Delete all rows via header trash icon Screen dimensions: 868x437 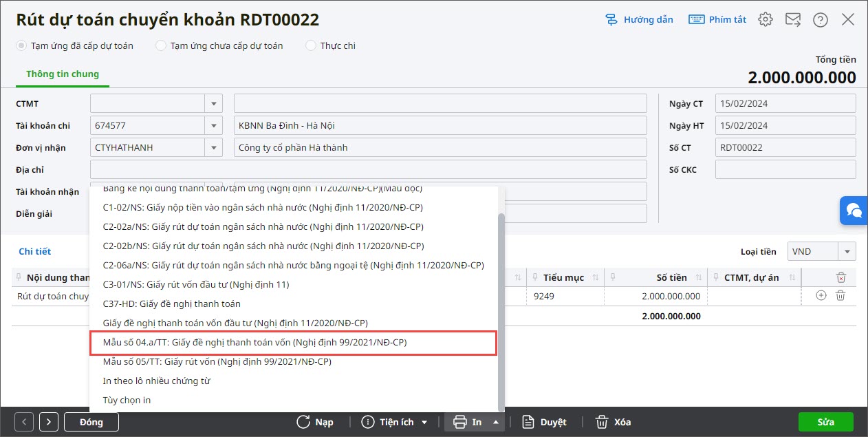(840, 277)
